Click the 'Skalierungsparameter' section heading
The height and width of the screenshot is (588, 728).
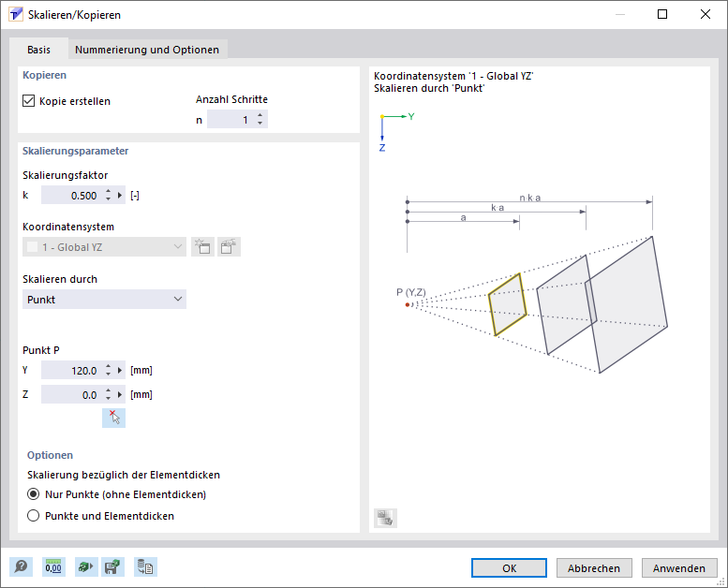click(75, 151)
